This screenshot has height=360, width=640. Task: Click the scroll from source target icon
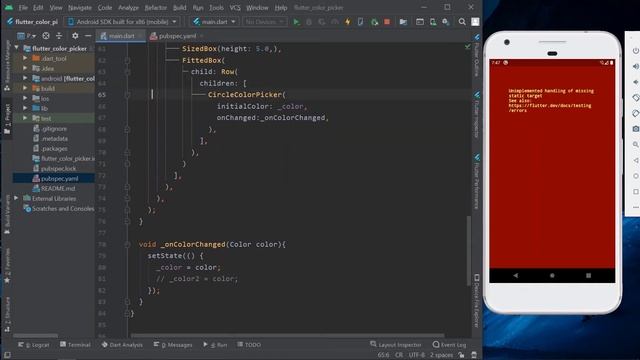(x=46, y=36)
